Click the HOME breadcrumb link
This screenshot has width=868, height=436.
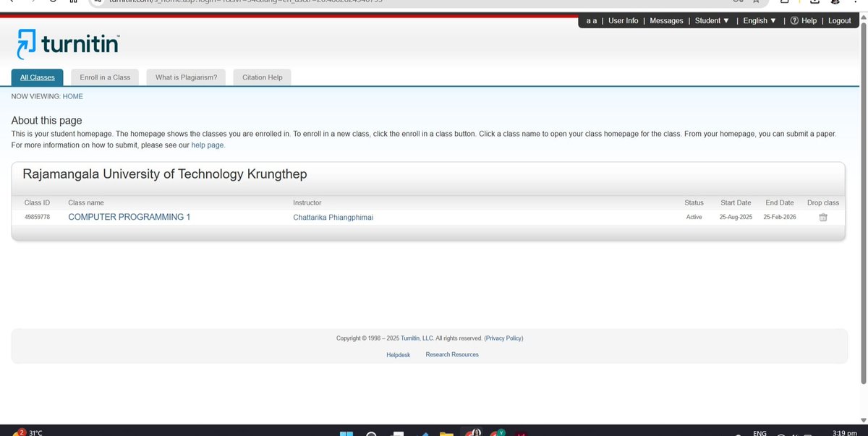[x=73, y=96]
